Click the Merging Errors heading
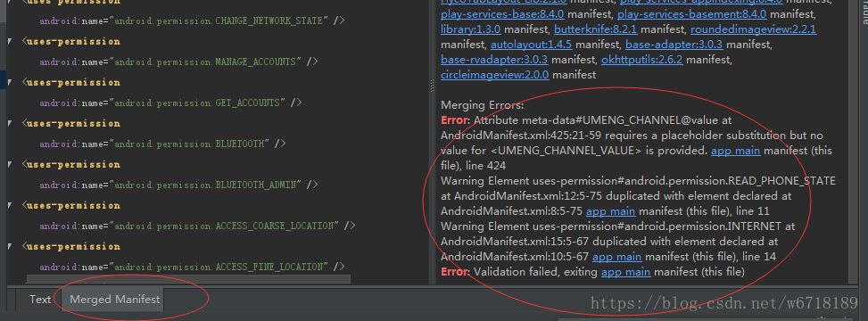Image resolution: width=868 pixels, height=321 pixels. [x=482, y=104]
